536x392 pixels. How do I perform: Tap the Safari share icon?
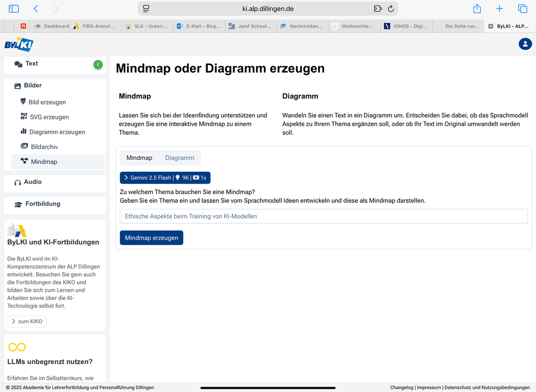pyautogui.click(x=477, y=9)
